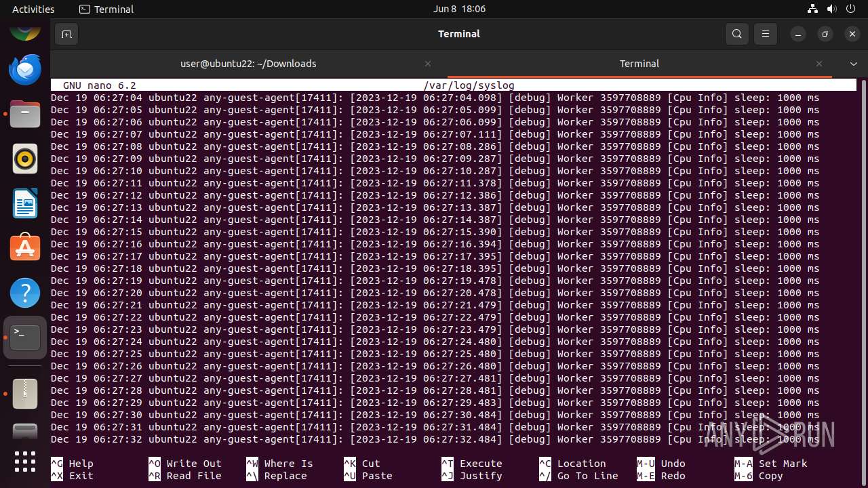
Task: Select the Terminal tab
Action: (x=639, y=64)
